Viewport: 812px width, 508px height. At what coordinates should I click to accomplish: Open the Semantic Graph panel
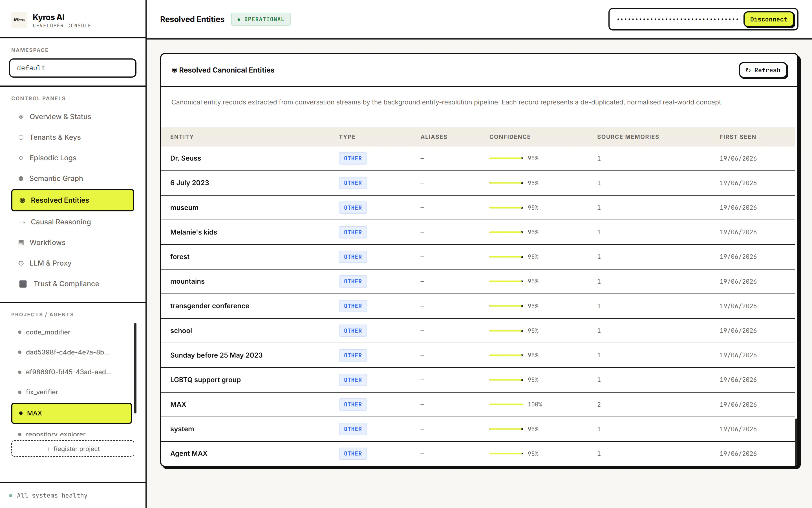click(72, 178)
